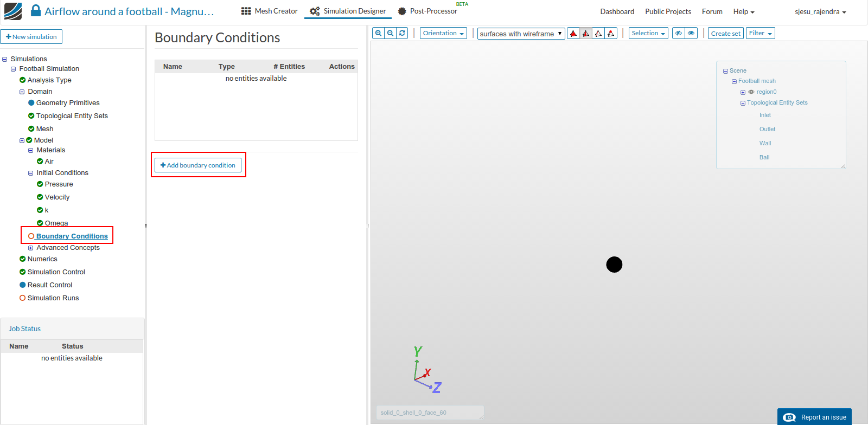Collapse the Initial Conditions node
The height and width of the screenshot is (425, 868).
(x=31, y=173)
